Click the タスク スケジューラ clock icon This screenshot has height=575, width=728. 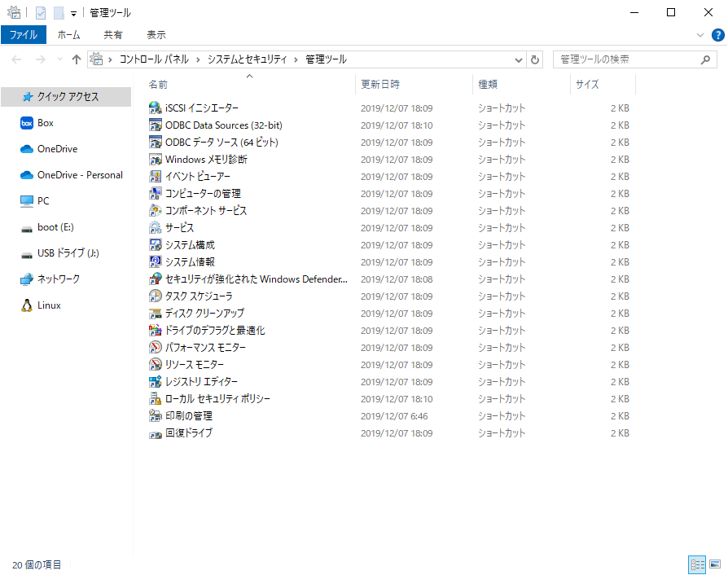(x=155, y=296)
